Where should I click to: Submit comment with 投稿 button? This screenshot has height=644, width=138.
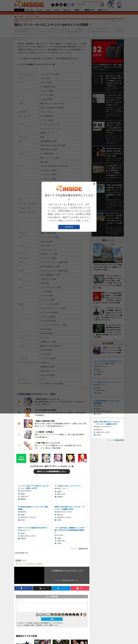coord(52,619)
